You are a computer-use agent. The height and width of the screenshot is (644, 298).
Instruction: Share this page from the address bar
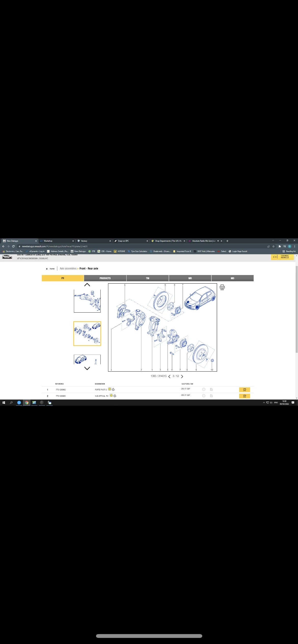pos(268,246)
